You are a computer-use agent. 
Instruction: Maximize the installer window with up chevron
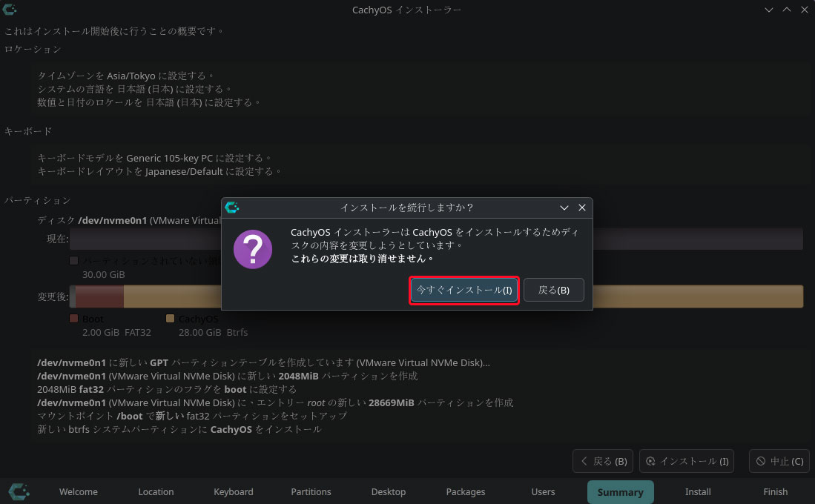(x=787, y=10)
